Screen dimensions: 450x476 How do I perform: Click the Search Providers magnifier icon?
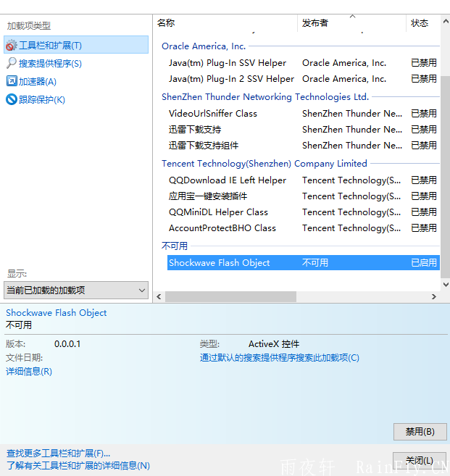pos(12,64)
